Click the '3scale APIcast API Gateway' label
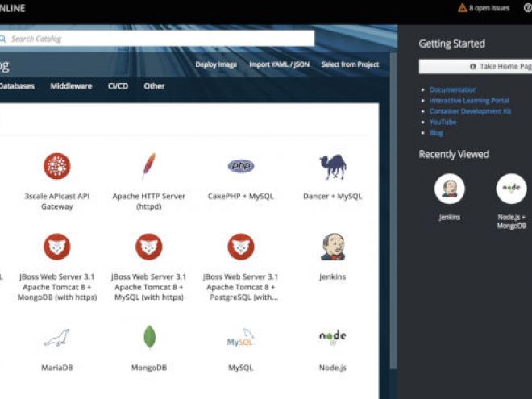Image resolution: width=532 pixels, height=399 pixels. tap(57, 202)
